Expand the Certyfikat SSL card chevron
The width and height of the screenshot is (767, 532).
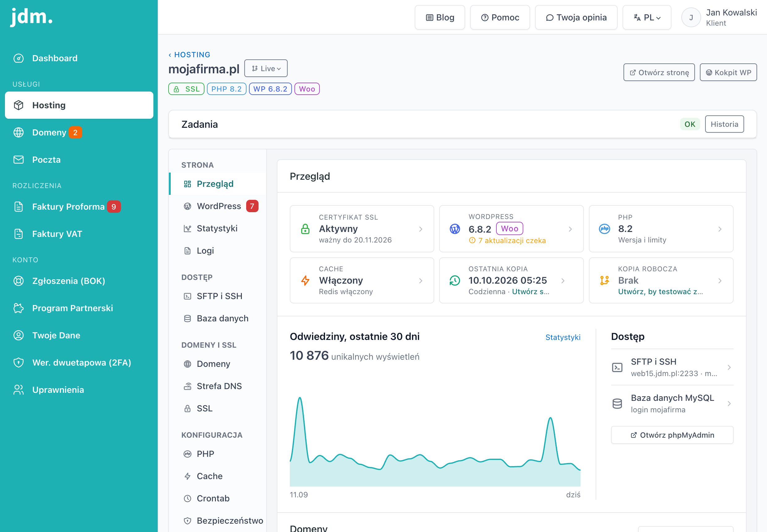tap(421, 229)
